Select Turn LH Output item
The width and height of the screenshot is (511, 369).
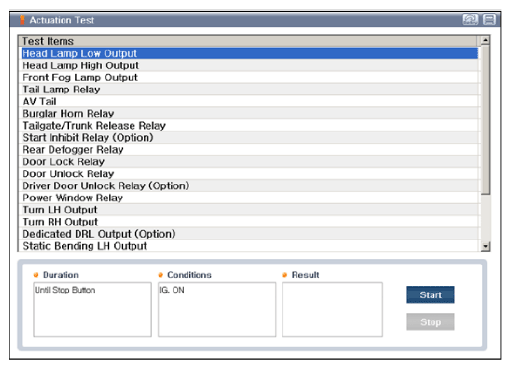tap(249, 209)
